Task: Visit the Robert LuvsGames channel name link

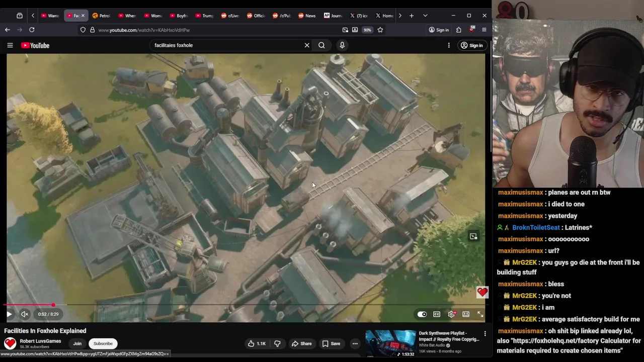Action: tap(40, 341)
